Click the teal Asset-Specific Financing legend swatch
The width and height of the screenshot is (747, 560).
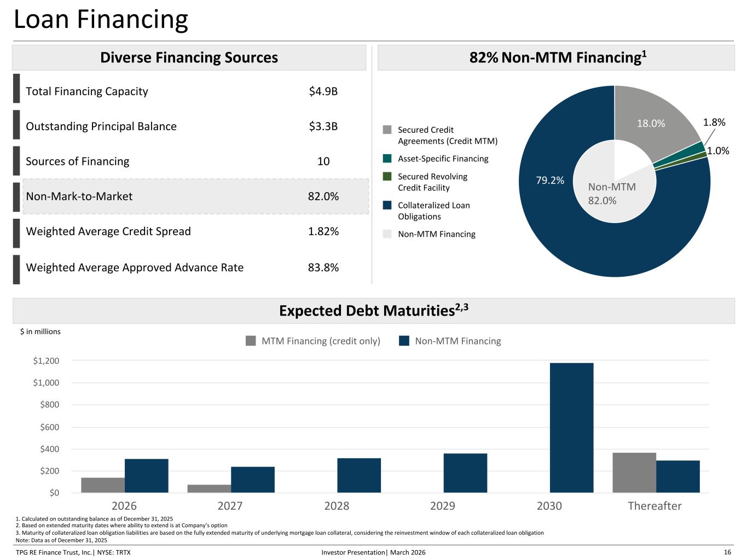point(387,159)
